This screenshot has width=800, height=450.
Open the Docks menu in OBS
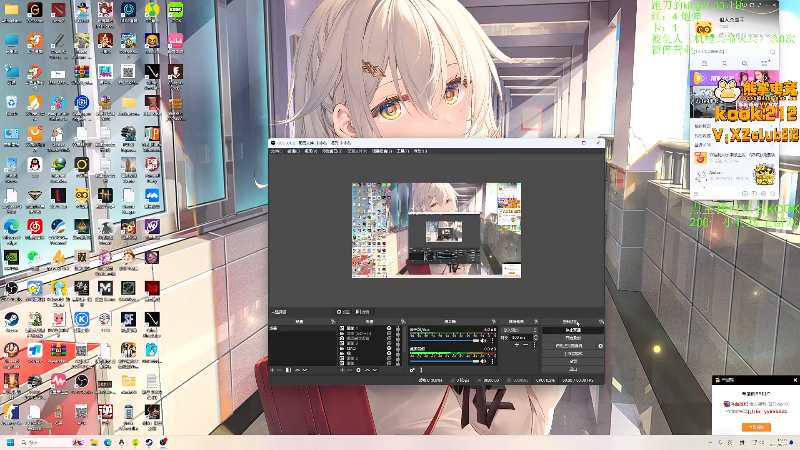coord(331,151)
